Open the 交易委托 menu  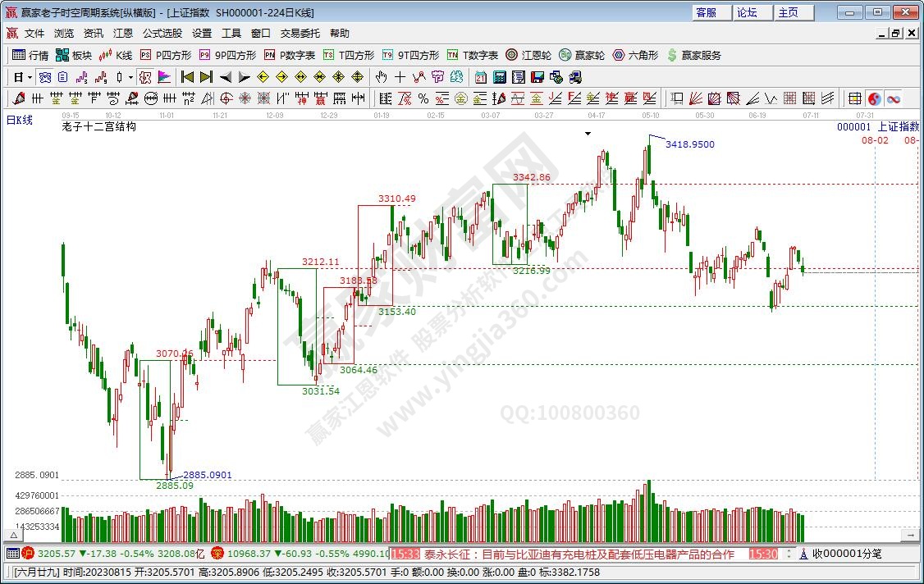click(300, 34)
